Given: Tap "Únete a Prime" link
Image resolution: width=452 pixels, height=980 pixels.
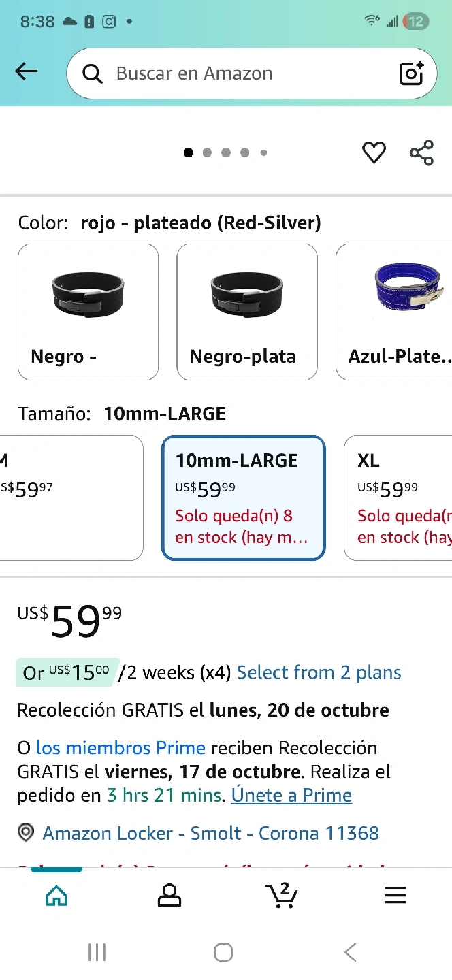Looking at the screenshot, I should pos(291,795).
